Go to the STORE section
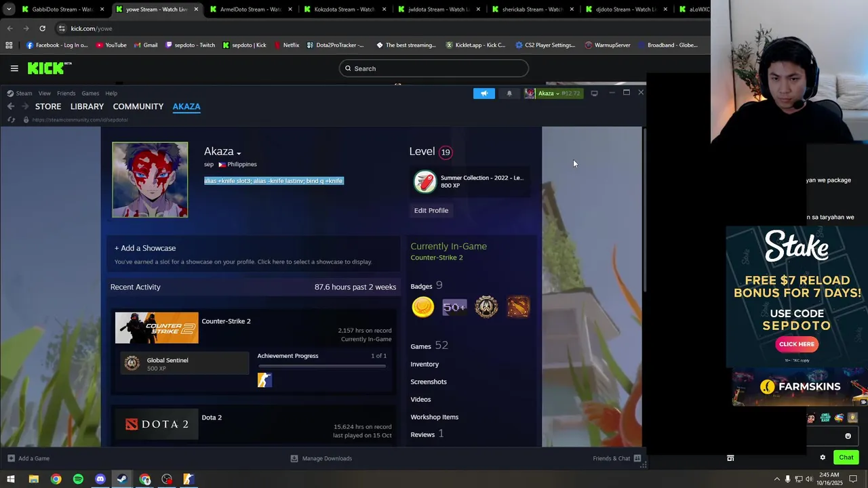Screen dimensions: 868x488 [48, 106]
